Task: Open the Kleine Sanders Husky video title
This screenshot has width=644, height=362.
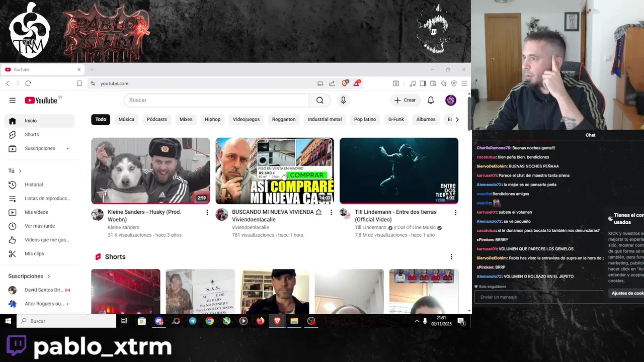Action: [x=144, y=216]
